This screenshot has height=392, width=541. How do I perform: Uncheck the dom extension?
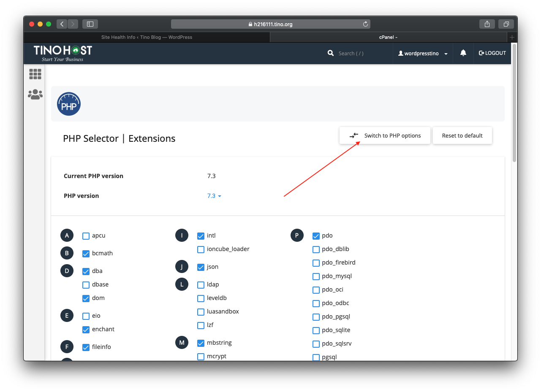(x=86, y=298)
